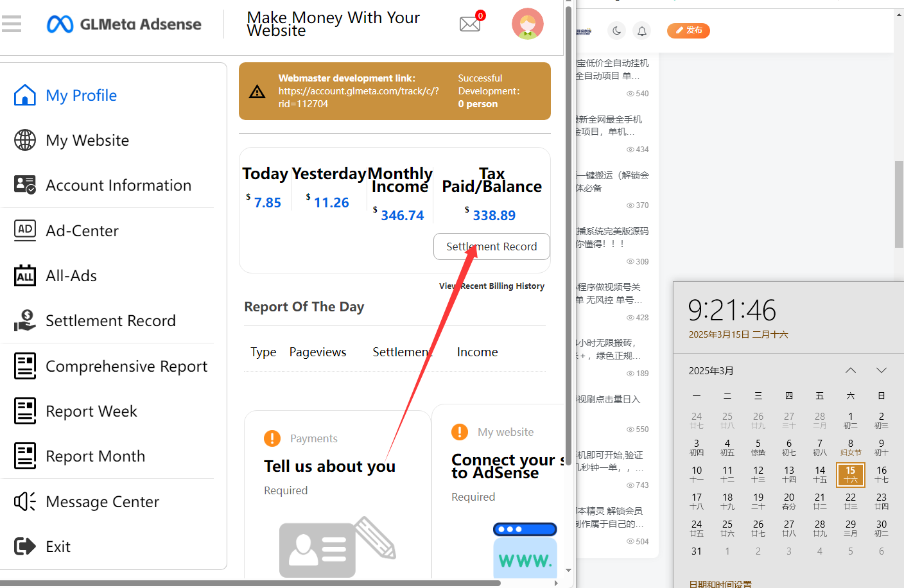904x588 pixels.
Task: Go to next month in calendar
Action: coord(882,370)
